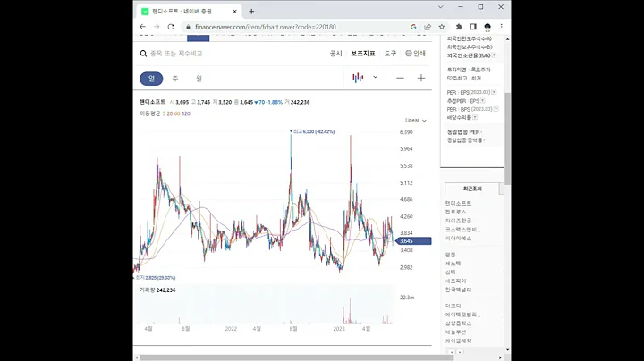Close the 네이버 증권 browser tab

tap(235, 12)
